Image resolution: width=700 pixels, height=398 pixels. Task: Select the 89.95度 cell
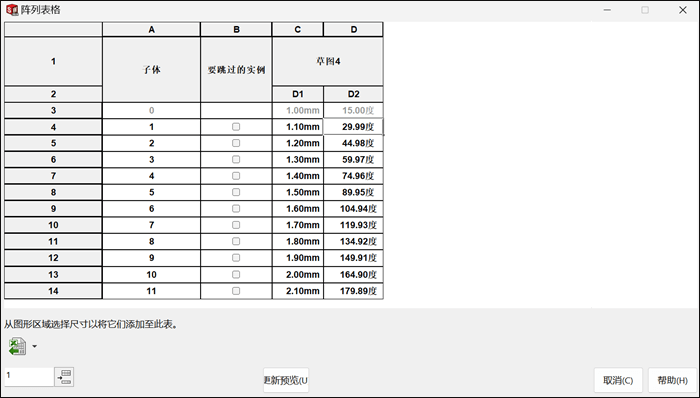pos(353,192)
